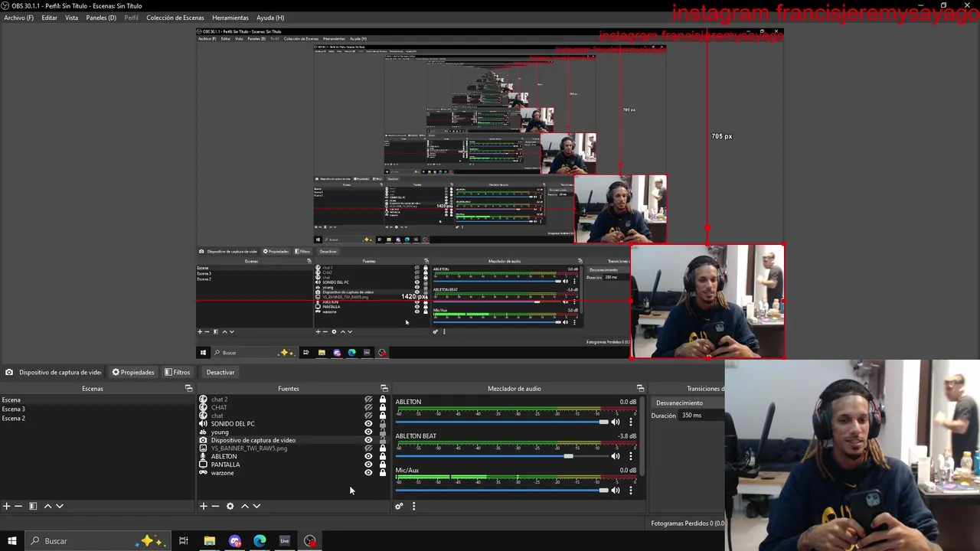Select scene Escena 3
This screenshot has width=980, height=551.
click(13, 409)
